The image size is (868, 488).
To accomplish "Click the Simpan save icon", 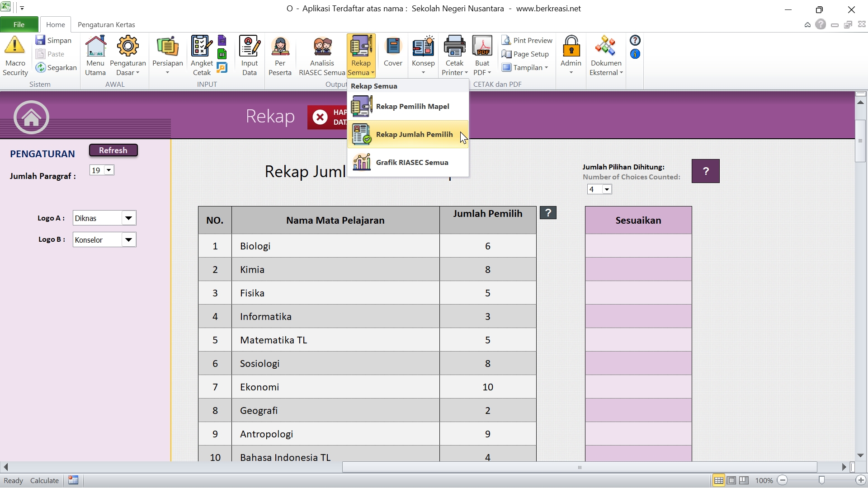I will (41, 40).
